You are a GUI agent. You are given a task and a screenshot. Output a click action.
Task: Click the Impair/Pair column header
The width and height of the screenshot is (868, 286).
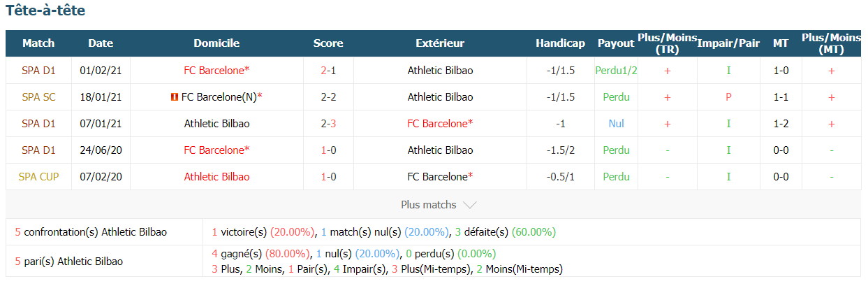tap(728, 43)
